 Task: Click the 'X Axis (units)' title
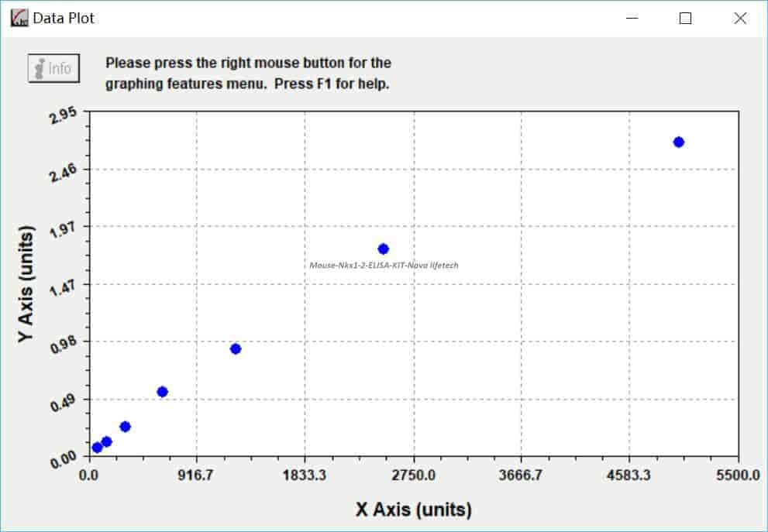click(x=414, y=509)
